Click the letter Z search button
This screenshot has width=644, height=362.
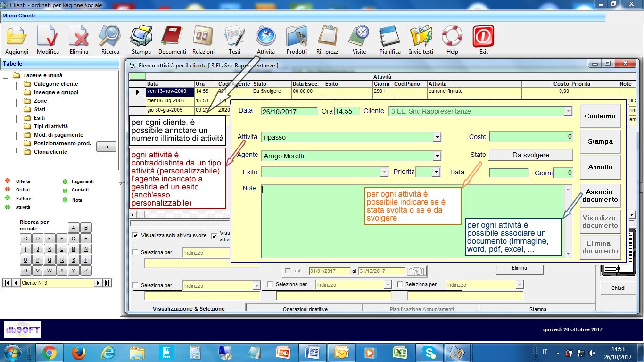click(x=86, y=271)
